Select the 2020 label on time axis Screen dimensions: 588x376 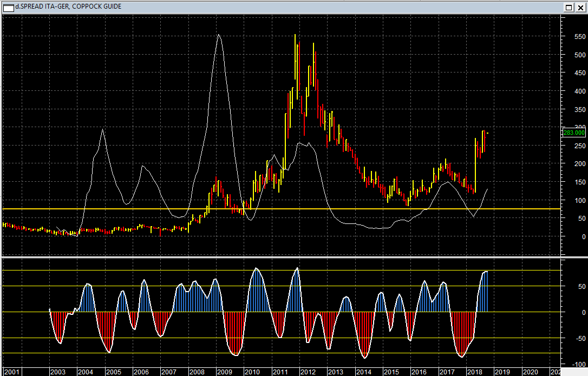tap(530, 372)
